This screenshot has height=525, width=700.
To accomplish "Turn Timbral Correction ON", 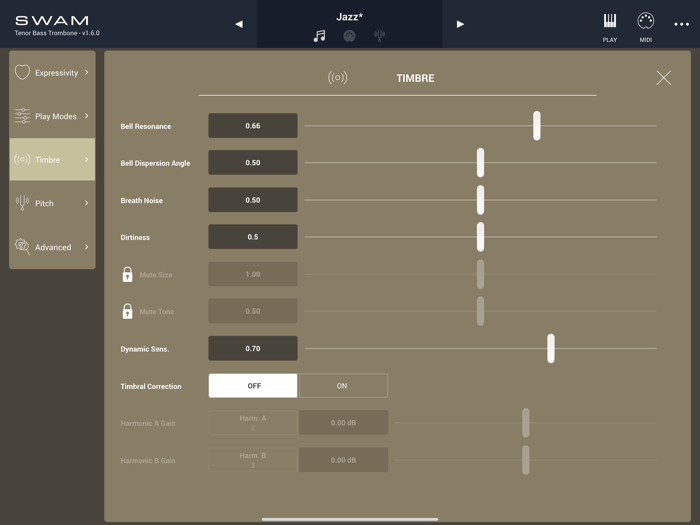I will pos(342,386).
